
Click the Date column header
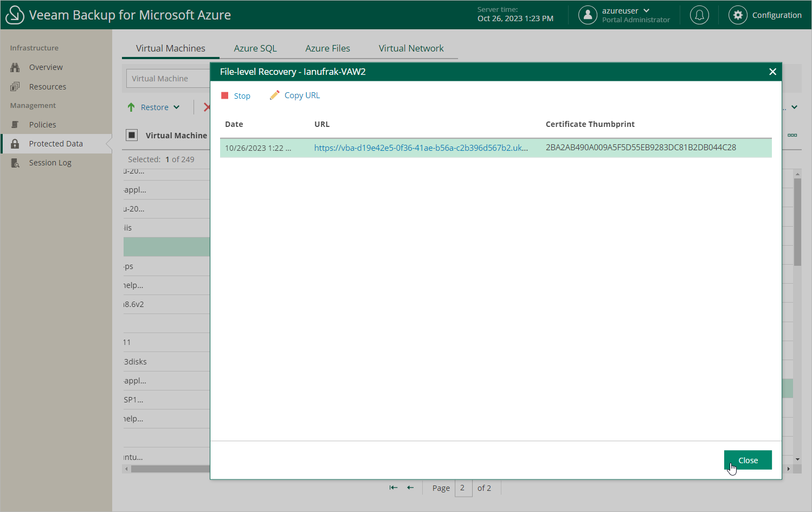pos(234,124)
